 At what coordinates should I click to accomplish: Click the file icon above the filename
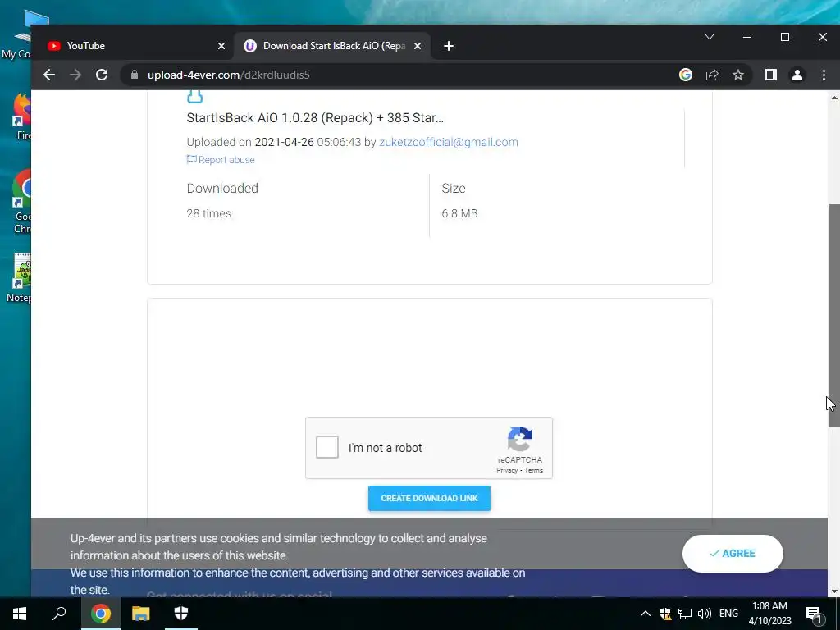(x=194, y=97)
